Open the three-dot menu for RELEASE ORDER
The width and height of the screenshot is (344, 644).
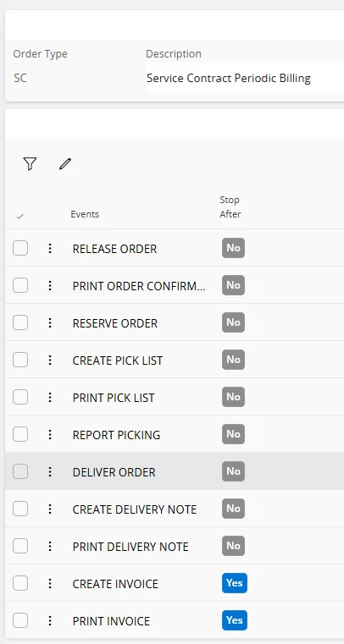click(x=50, y=248)
